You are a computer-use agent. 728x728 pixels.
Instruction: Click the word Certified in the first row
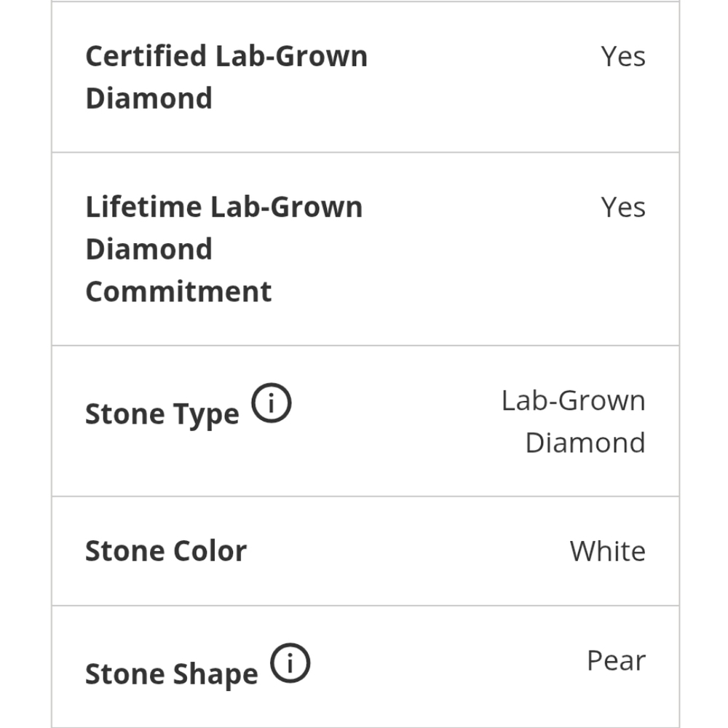coord(146,56)
